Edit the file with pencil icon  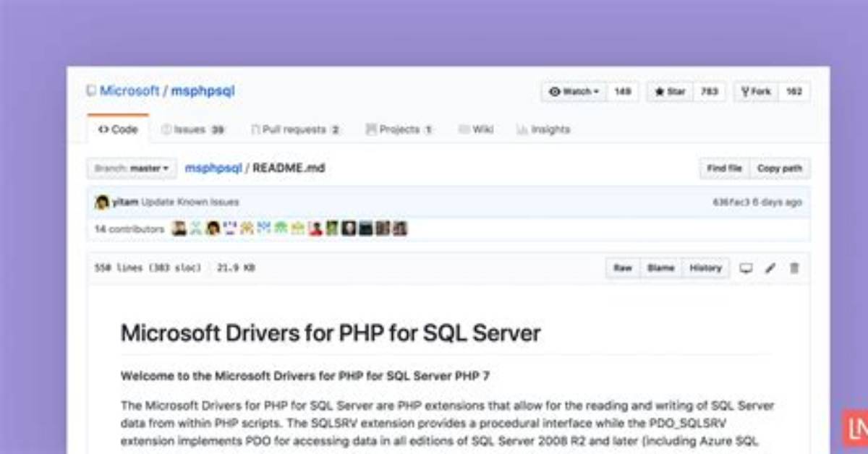770,268
